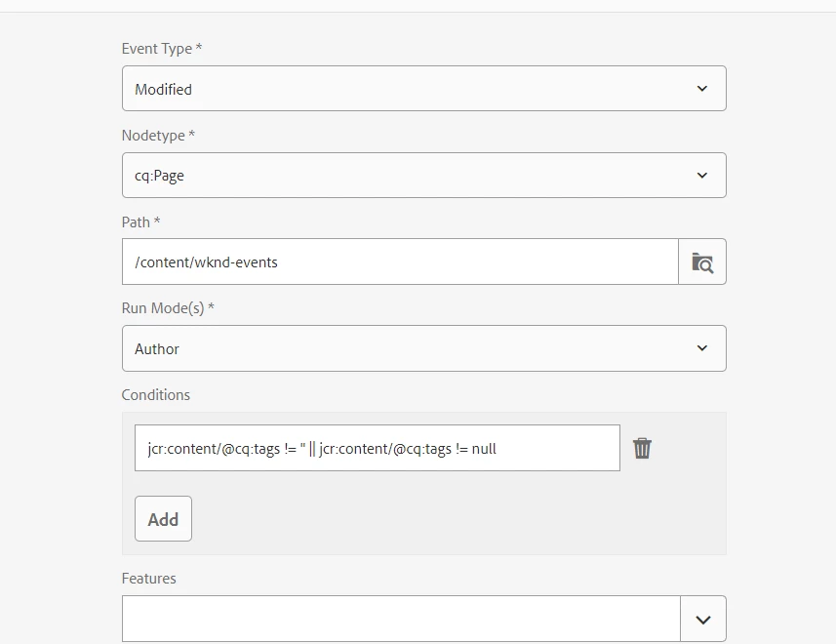This screenshot has height=644, width=836.
Task: Open the Run Mode(s) dropdown showing Author
Action: click(x=410, y=348)
